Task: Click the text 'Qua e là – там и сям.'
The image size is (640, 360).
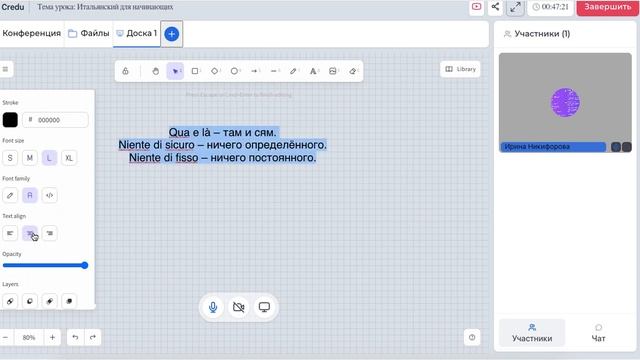Action: 222,132
